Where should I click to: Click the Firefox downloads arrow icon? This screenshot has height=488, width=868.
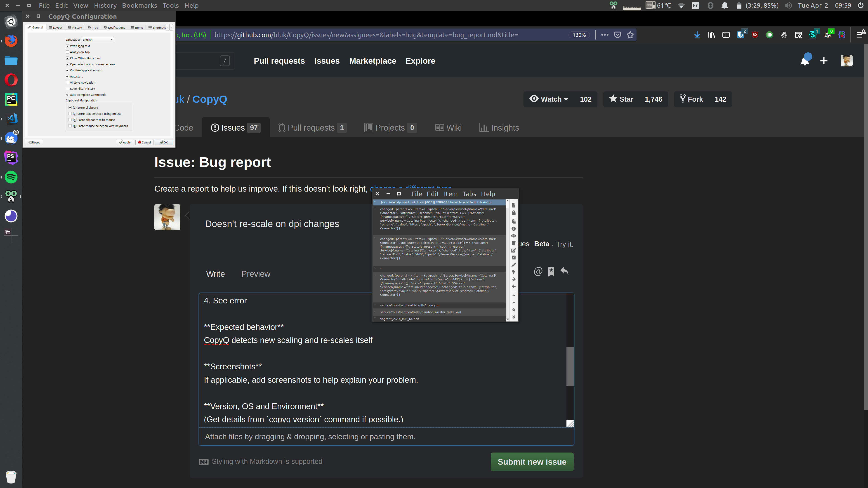[697, 35]
